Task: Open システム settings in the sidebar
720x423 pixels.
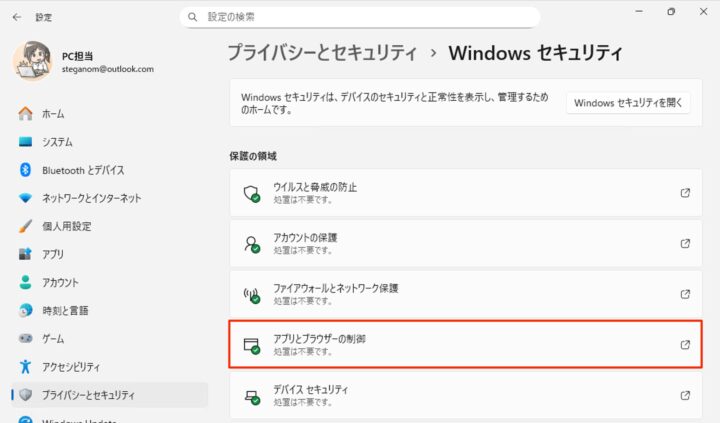Action: coord(56,142)
